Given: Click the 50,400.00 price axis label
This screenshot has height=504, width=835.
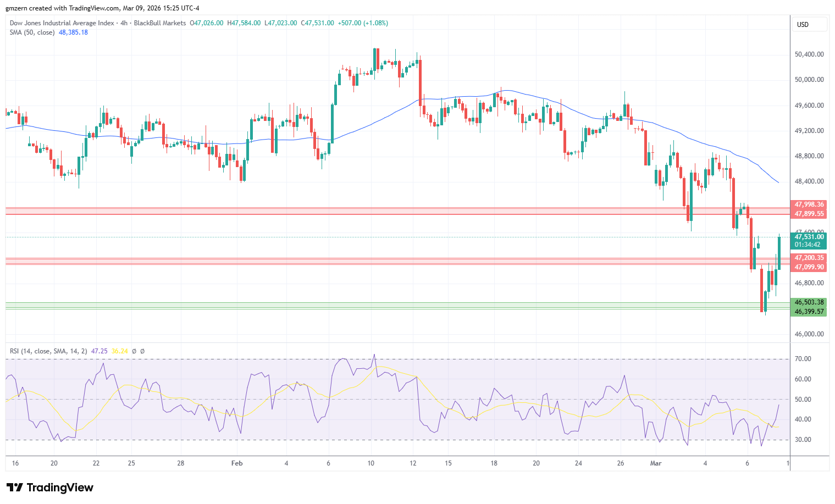Looking at the screenshot, I should [x=809, y=54].
